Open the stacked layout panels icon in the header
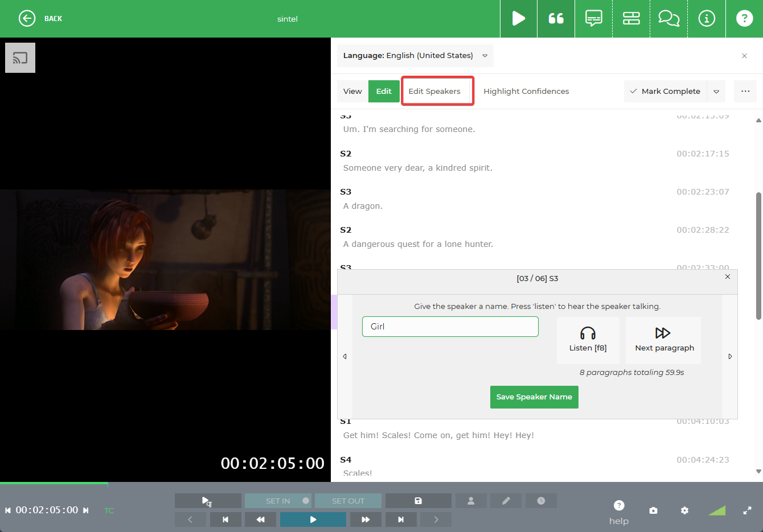Image resolution: width=763 pixels, height=532 pixels. pos(631,19)
